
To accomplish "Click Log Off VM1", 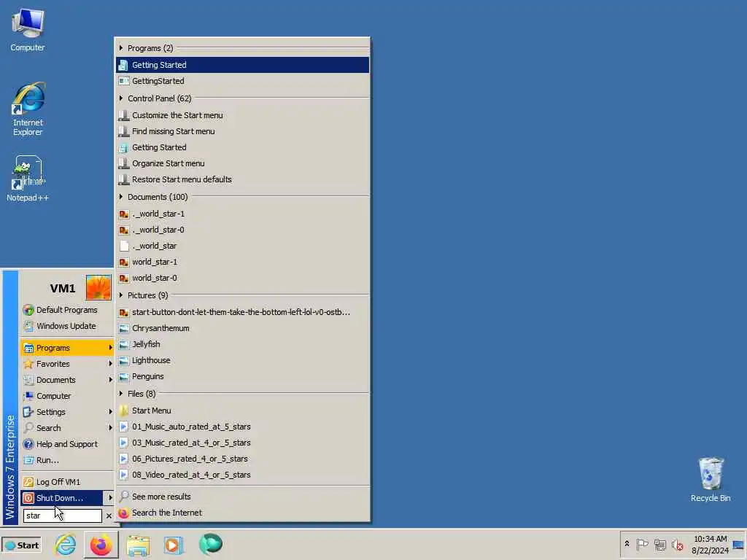I will [66, 482].
